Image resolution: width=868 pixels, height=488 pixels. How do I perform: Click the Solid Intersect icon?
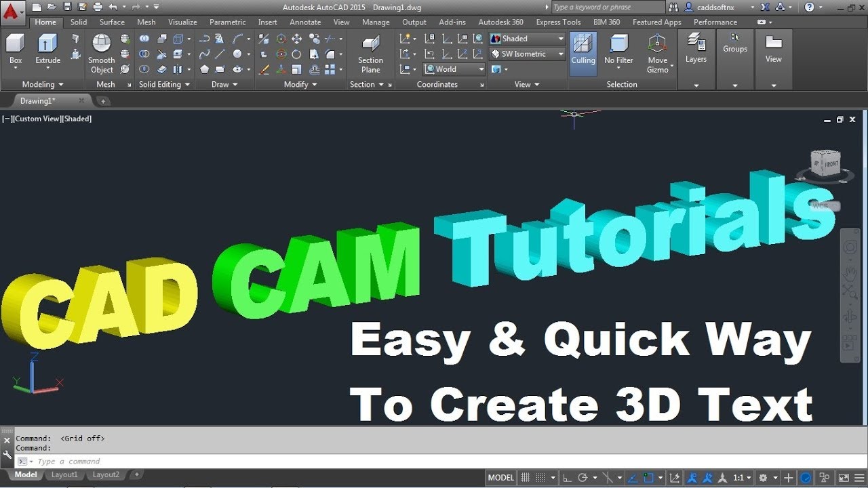pyautogui.click(x=144, y=69)
